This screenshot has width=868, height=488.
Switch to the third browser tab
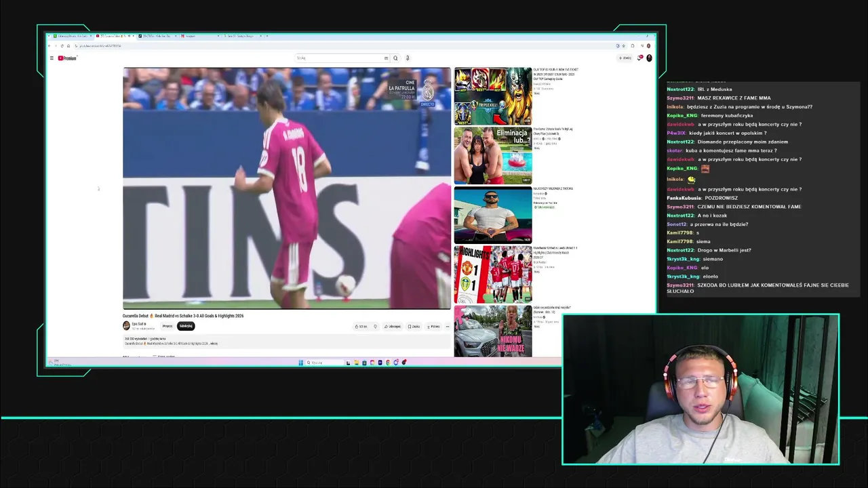(156, 36)
